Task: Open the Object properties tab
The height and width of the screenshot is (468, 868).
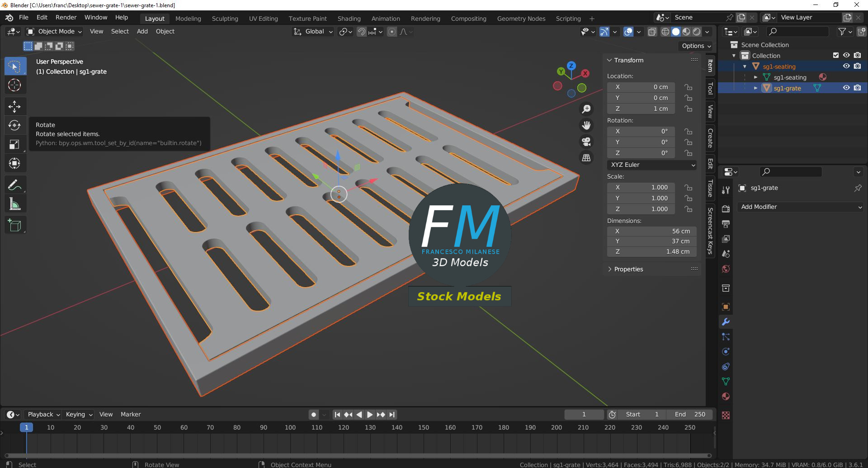Action: click(726, 307)
